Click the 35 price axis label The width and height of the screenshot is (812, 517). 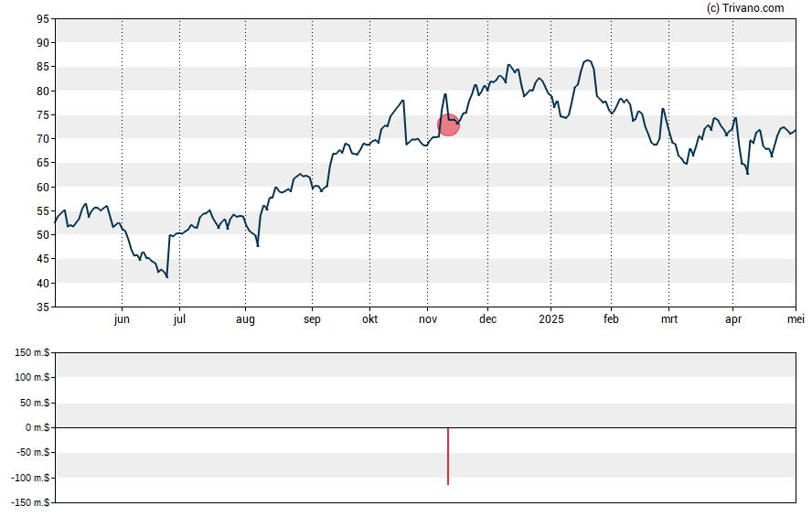pyautogui.click(x=42, y=307)
